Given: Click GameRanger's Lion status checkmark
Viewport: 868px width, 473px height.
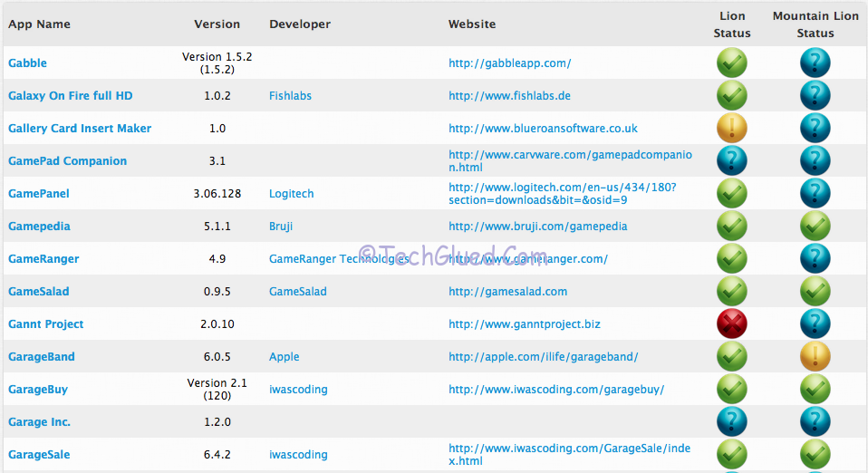Looking at the screenshot, I should 732,258.
